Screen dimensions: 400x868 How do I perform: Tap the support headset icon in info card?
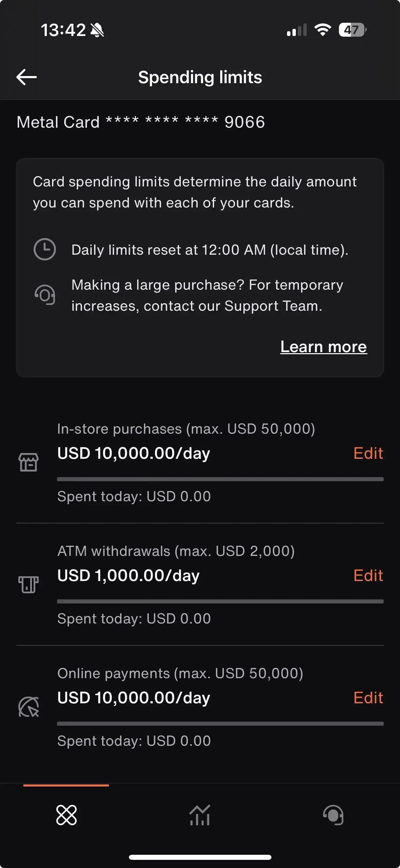click(x=44, y=295)
